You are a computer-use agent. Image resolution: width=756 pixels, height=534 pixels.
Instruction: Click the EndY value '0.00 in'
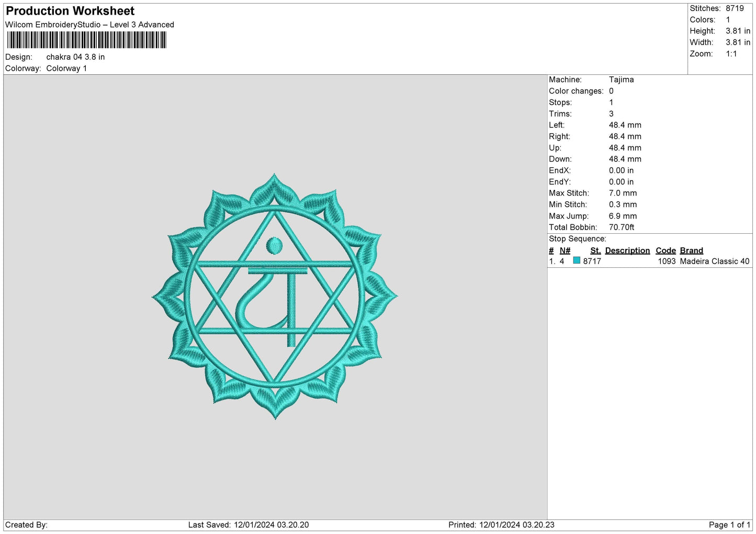(x=621, y=182)
